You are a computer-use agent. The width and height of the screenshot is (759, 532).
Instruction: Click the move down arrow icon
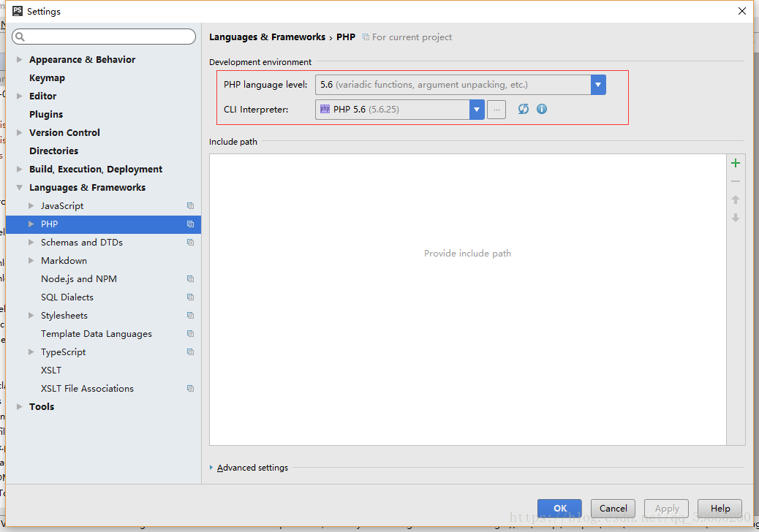pos(736,218)
